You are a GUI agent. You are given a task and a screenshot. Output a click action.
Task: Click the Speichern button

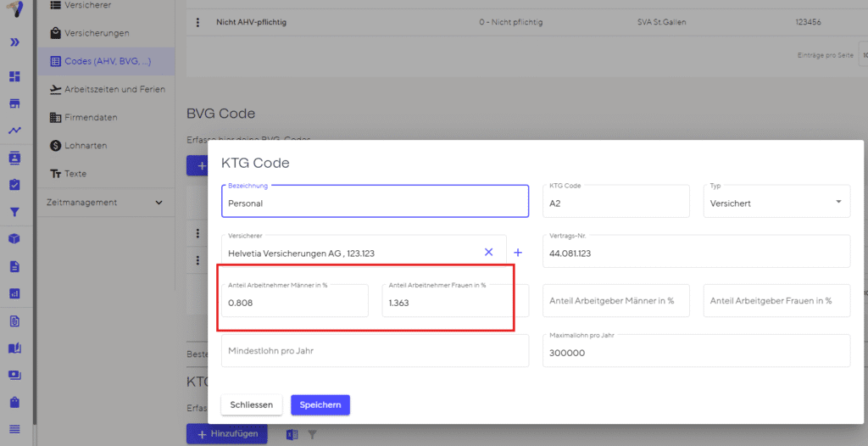(x=320, y=404)
